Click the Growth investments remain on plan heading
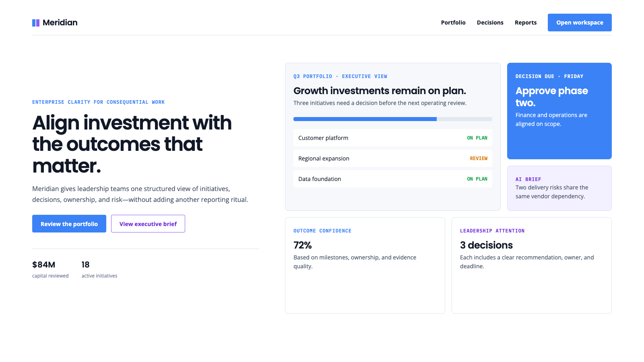The height and width of the screenshot is (362, 644). click(380, 91)
